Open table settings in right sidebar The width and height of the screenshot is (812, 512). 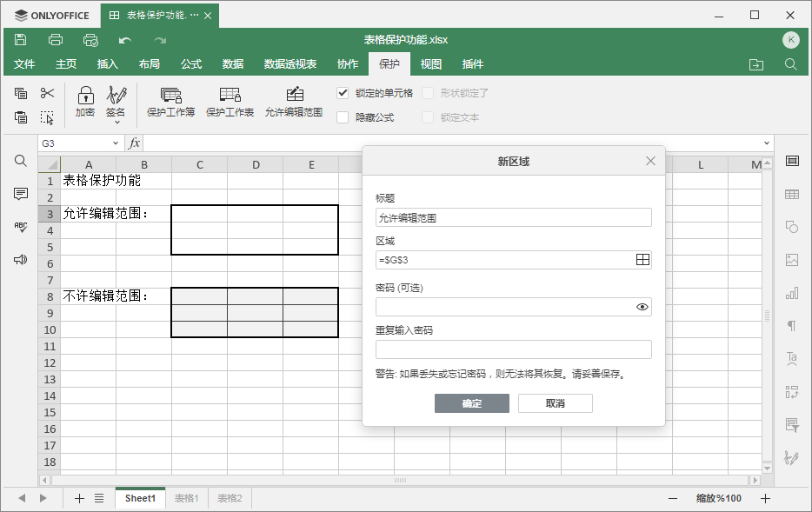click(792, 194)
